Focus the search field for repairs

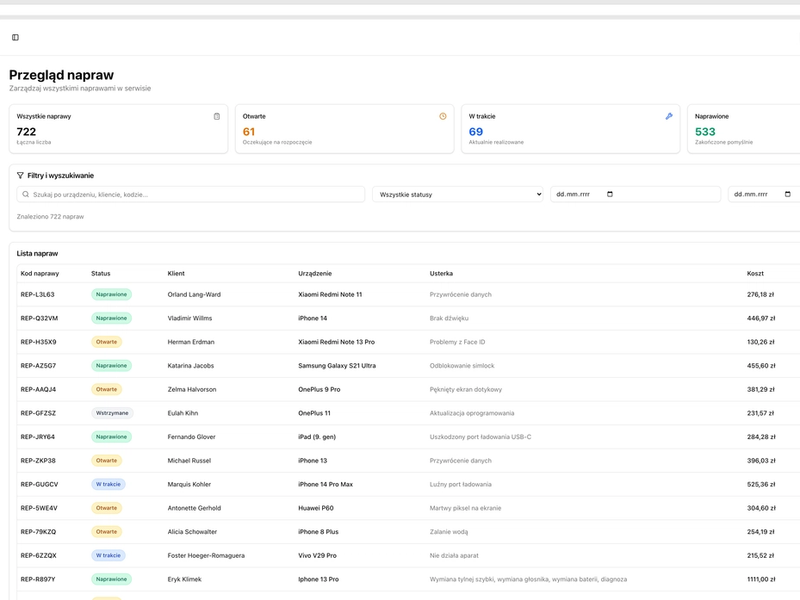[191, 194]
